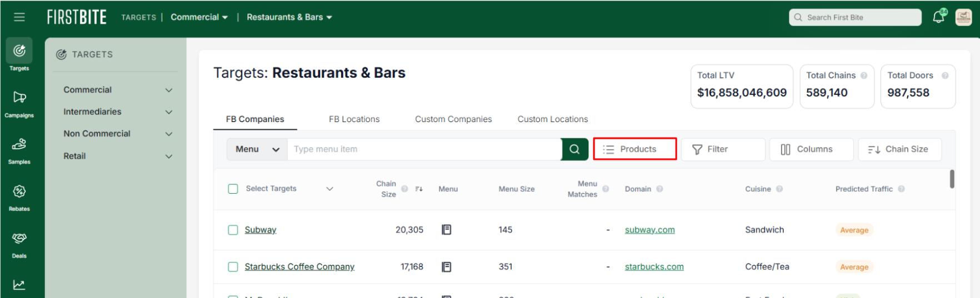Click the FirstBite logo
This screenshot has height=298, width=980.
(x=77, y=17)
